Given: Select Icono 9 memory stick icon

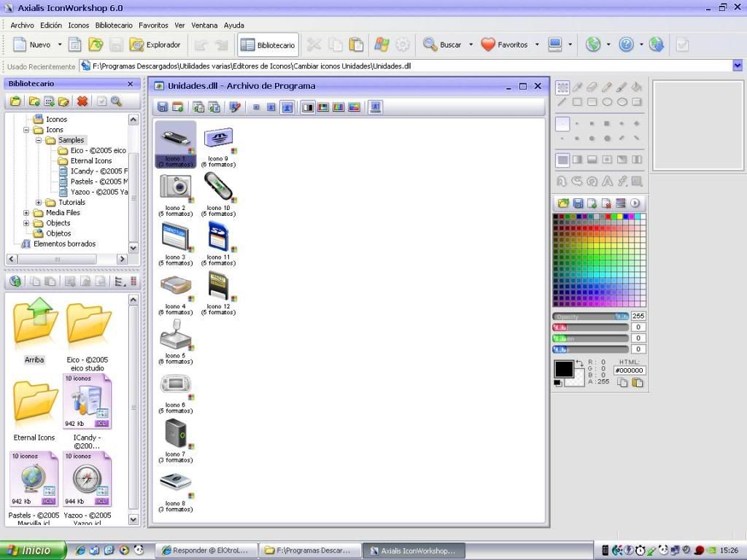Looking at the screenshot, I should point(218,146).
